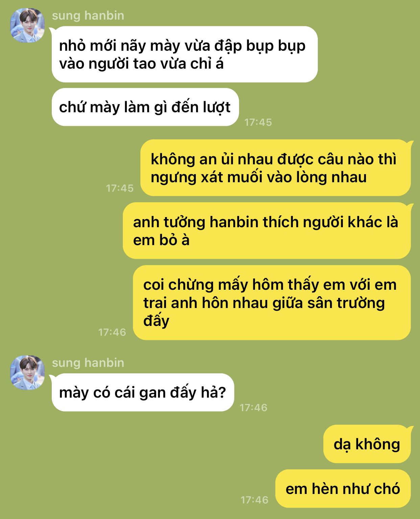Tap the 'sung hanbin' name above 'mày có cái gan'
The height and width of the screenshot is (519, 420).
click(88, 363)
